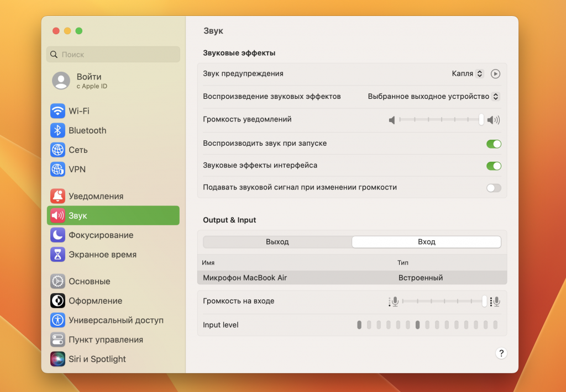Switch to the Выход tab
The height and width of the screenshot is (392, 566).
click(277, 242)
